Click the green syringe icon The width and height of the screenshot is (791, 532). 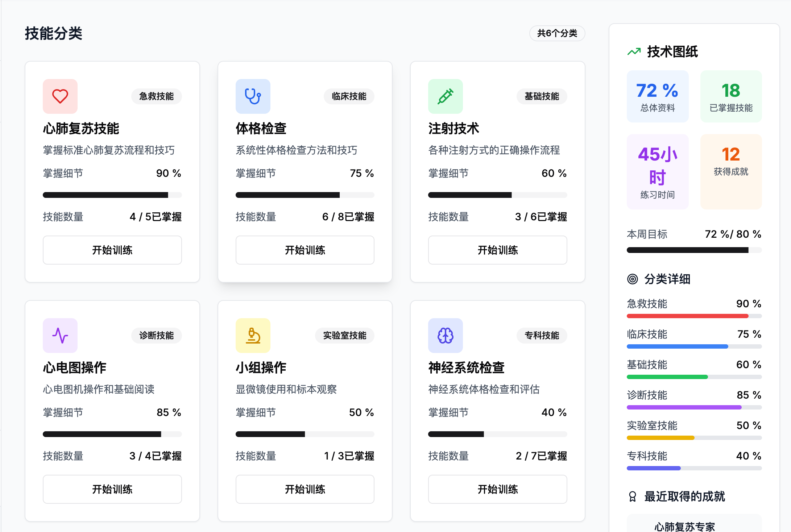pyautogui.click(x=445, y=96)
